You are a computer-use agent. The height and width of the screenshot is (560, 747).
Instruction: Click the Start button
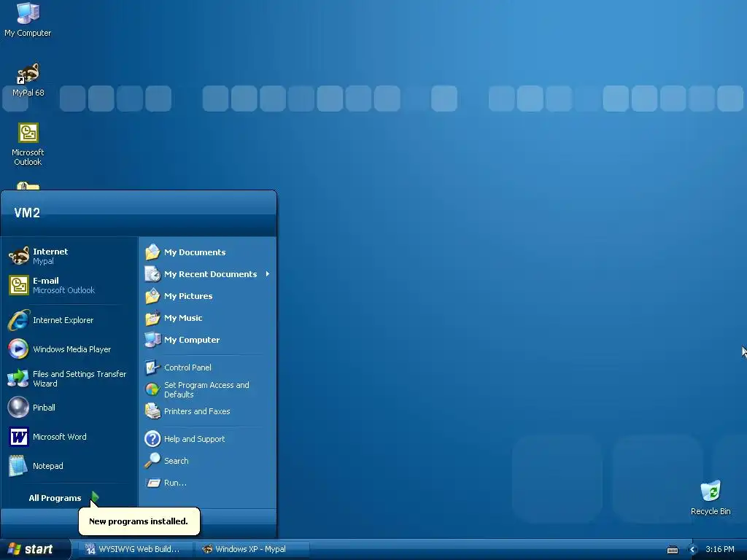tap(35, 550)
